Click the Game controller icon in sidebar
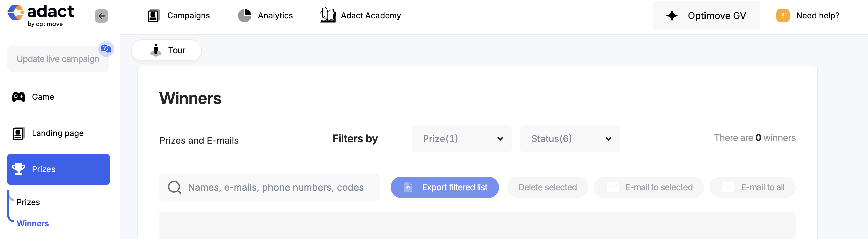Viewport: 868px width, 239px height. [x=19, y=97]
